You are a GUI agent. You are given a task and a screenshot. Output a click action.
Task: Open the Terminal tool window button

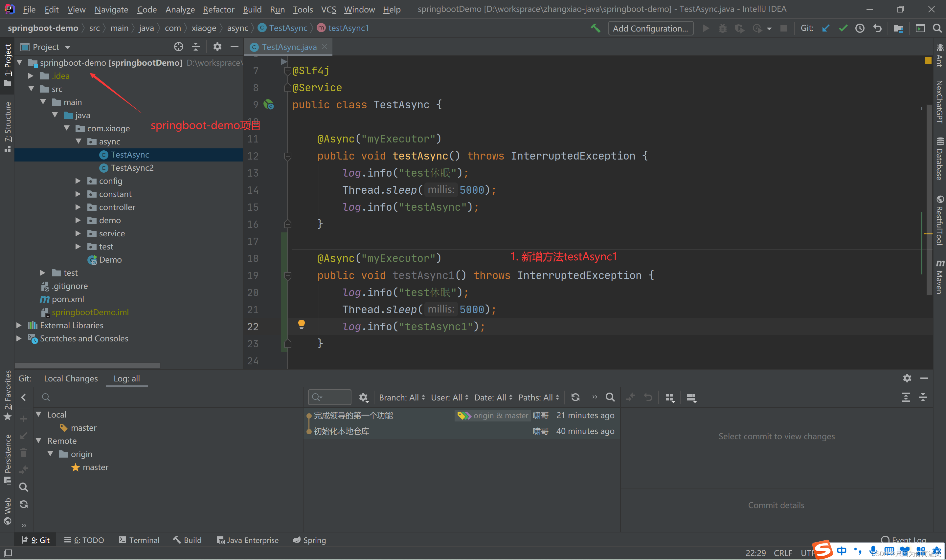point(139,540)
